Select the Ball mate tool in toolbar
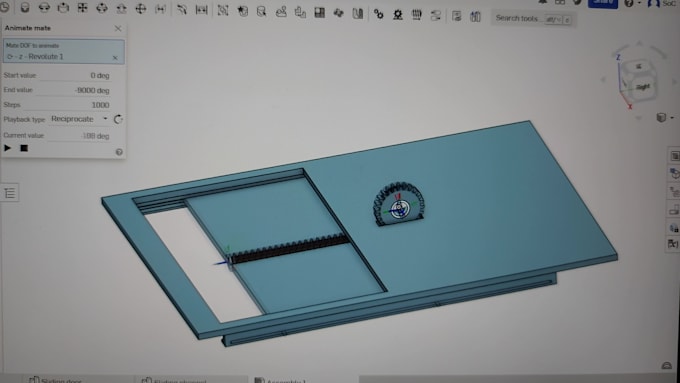Viewport: 680px width, 383px height. [141, 8]
